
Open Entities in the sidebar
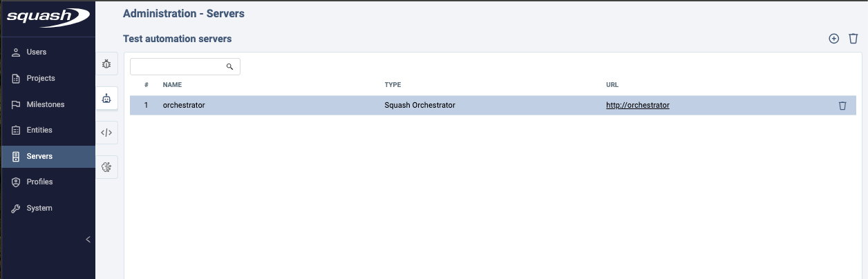pyautogui.click(x=48, y=130)
